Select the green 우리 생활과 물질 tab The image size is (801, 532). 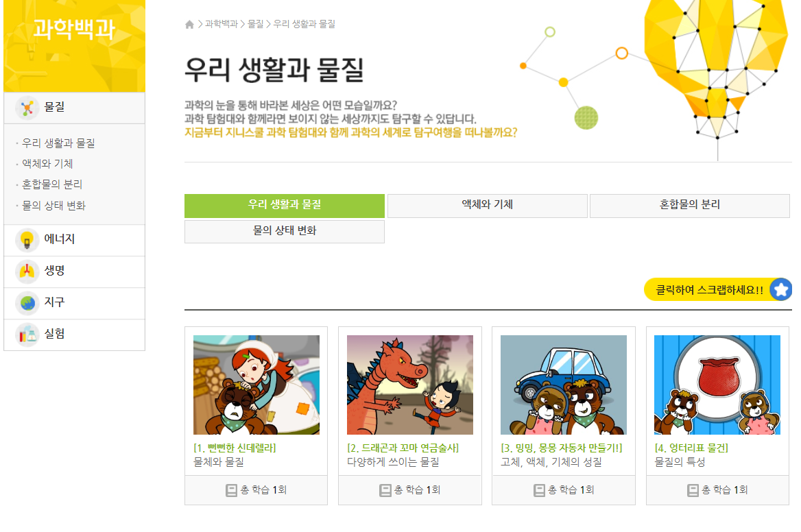tap(285, 205)
